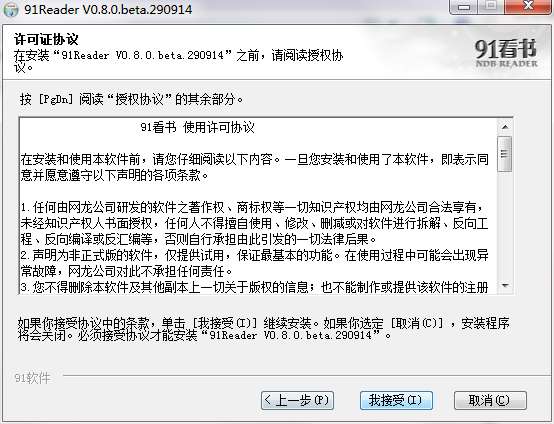Click clause 1 about 网龙公司 copyright

[254, 223]
